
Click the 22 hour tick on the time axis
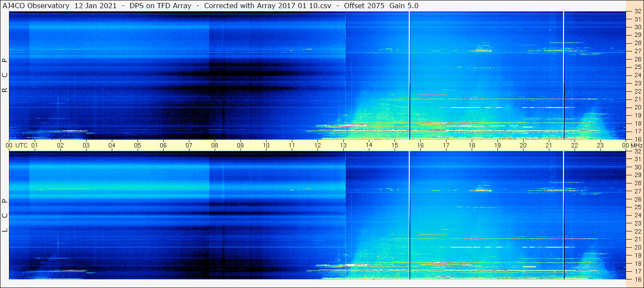[575, 145]
